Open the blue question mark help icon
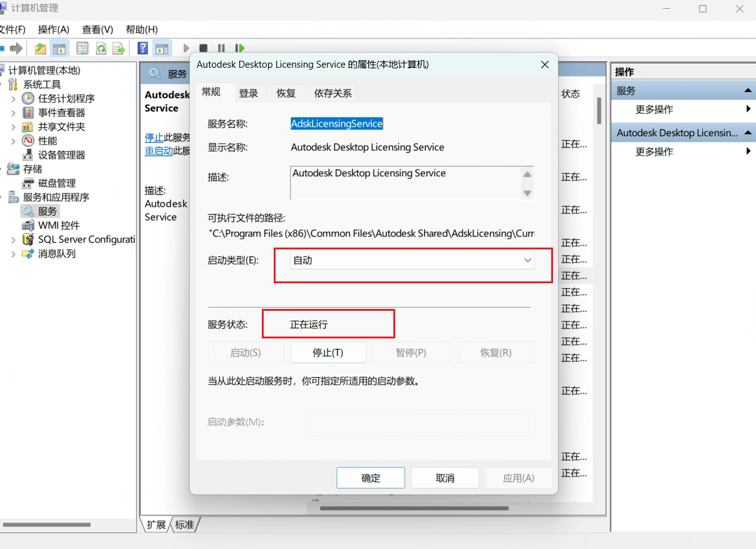This screenshot has width=756, height=549. click(x=143, y=48)
